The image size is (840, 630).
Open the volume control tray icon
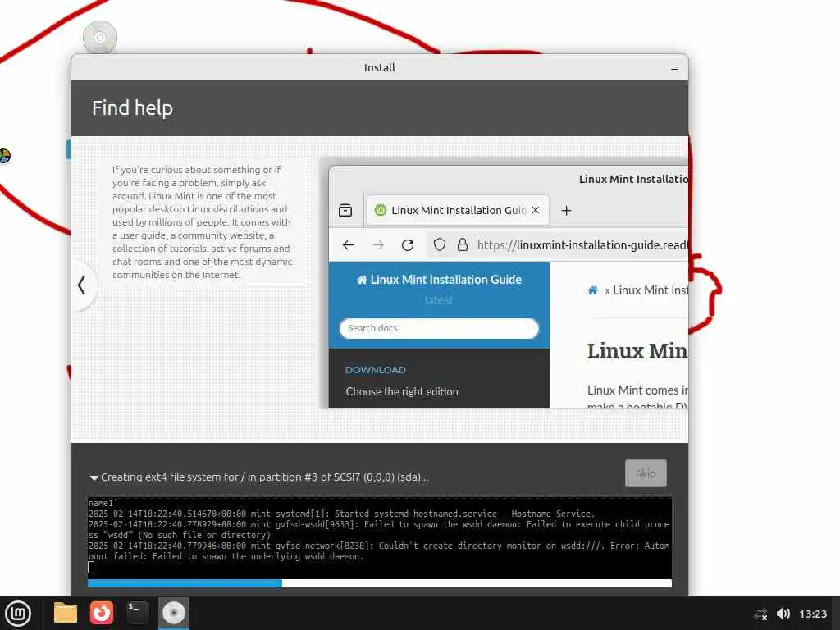tap(783, 614)
